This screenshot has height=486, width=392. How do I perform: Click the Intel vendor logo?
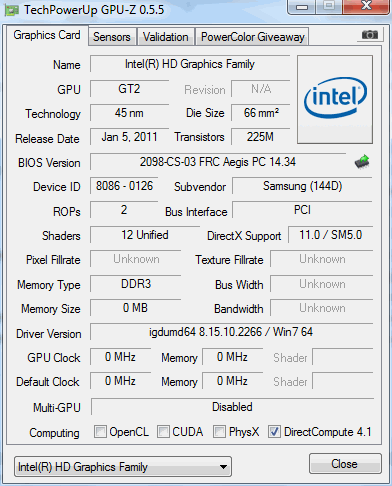click(335, 100)
